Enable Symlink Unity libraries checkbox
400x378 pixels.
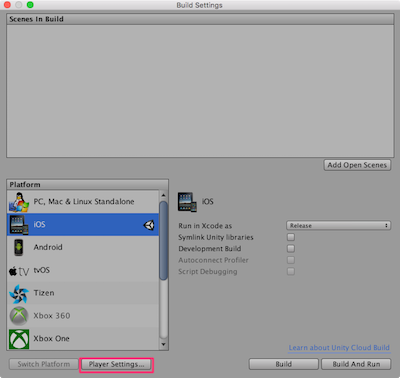[x=291, y=237]
